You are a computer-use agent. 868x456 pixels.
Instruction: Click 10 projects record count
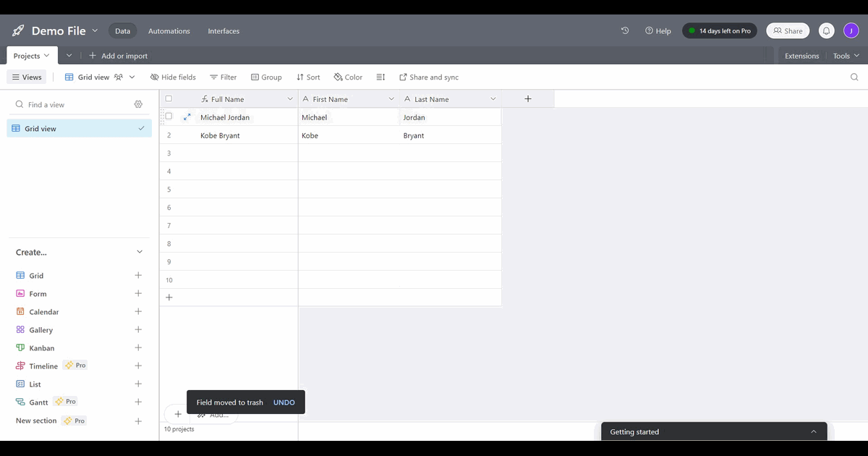(179, 429)
